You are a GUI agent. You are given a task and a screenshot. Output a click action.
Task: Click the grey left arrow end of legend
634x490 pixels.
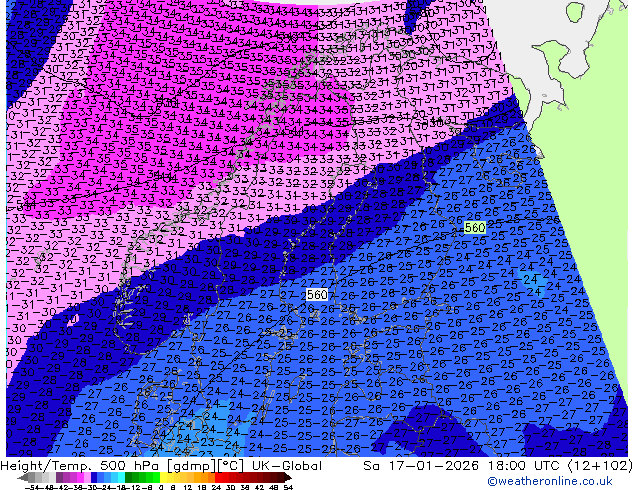[x=23, y=478]
